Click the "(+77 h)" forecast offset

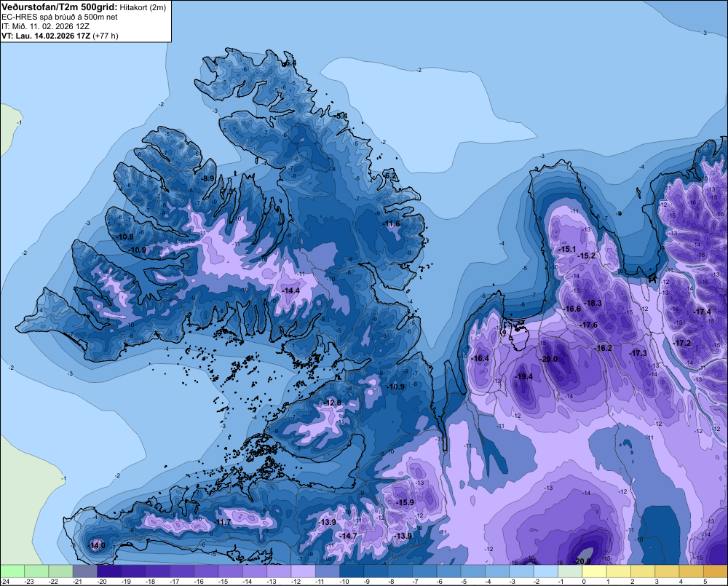point(106,36)
